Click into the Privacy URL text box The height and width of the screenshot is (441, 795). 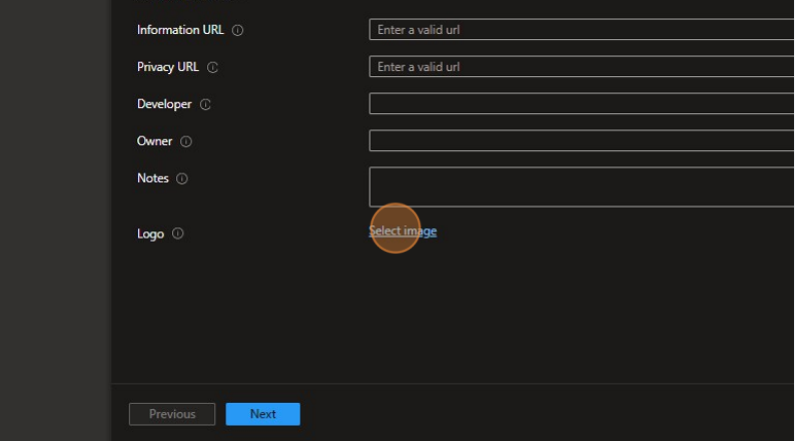pos(580,67)
